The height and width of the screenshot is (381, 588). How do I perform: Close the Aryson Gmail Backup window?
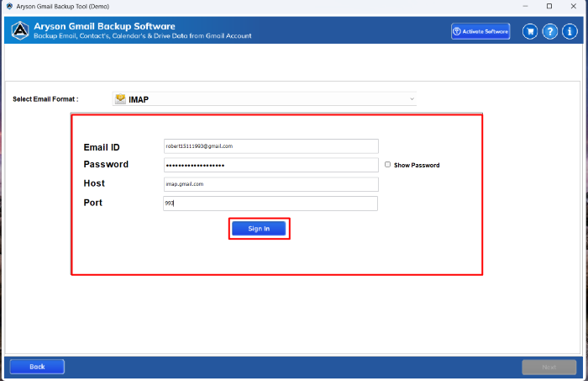(574, 7)
